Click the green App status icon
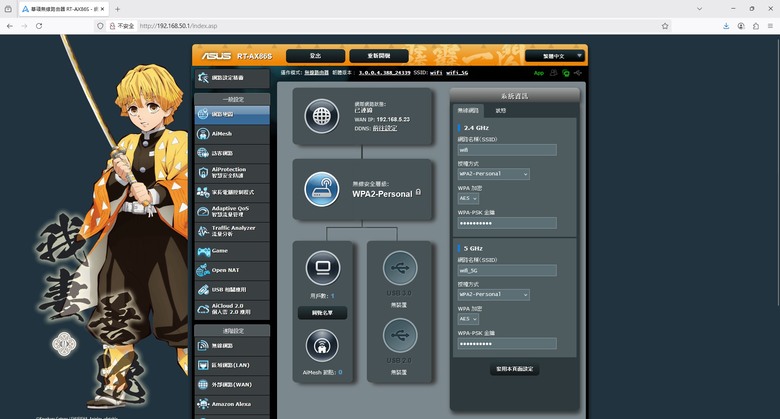 tap(539, 73)
